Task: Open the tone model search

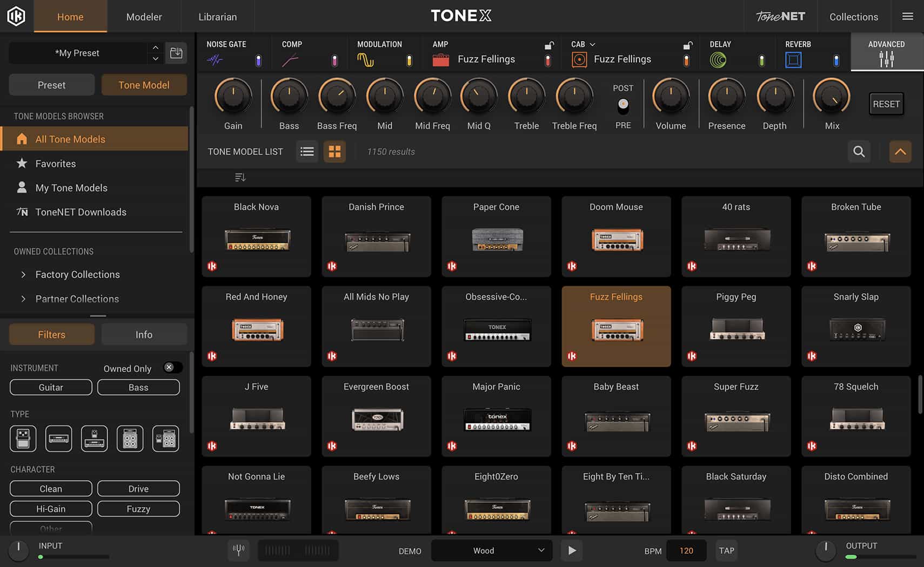Action: point(859,152)
